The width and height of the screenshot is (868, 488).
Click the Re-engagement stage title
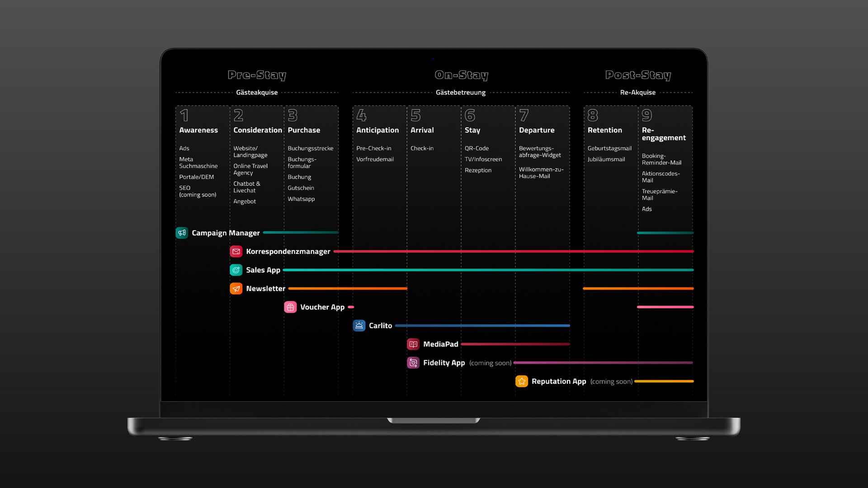coord(663,134)
